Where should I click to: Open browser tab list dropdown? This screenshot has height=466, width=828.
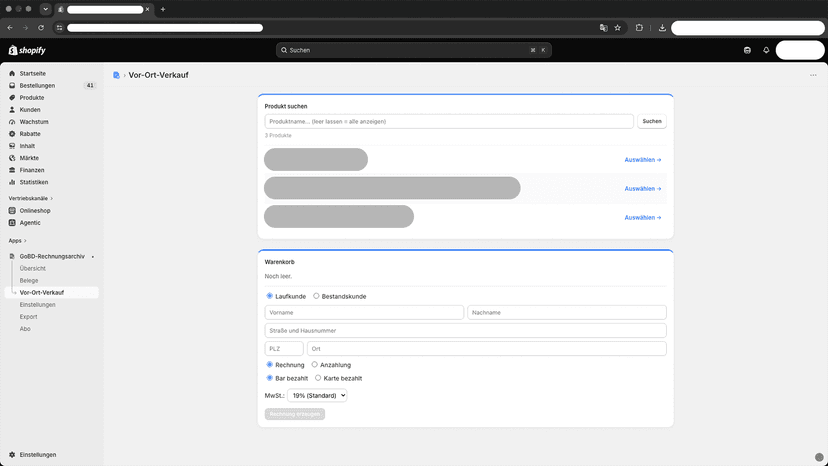pos(45,9)
